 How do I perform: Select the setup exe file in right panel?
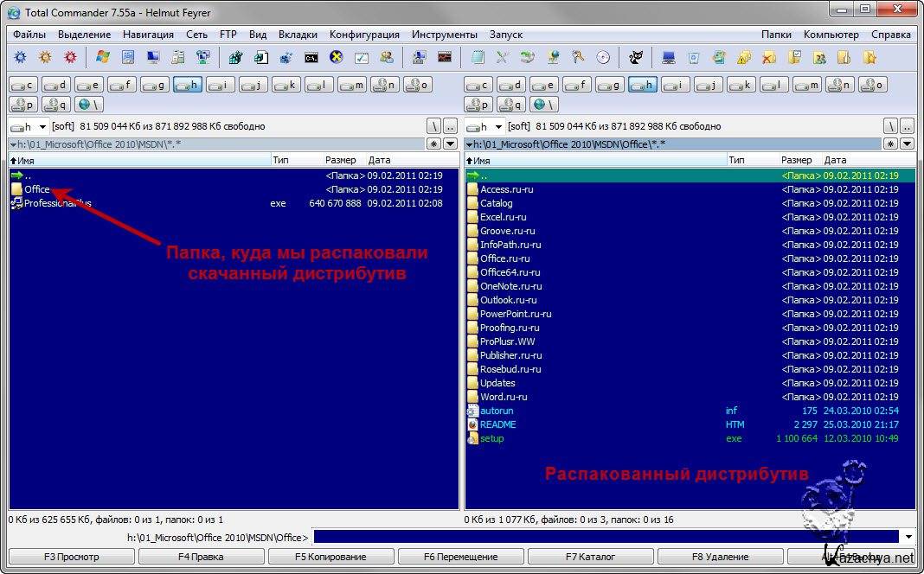(491, 438)
